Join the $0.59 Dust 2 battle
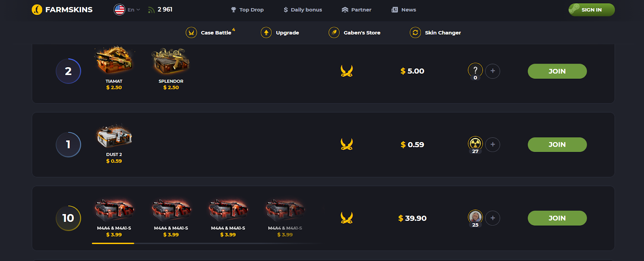Screen dimensions: 644x261 pyautogui.click(x=557, y=145)
